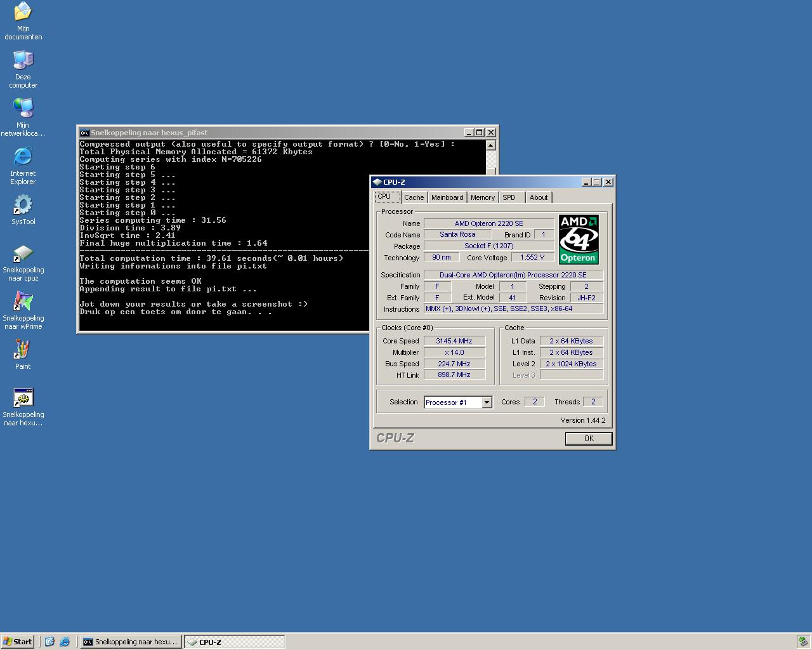Click the processor Name field
Image resolution: width=812 pixels, height=650 pixels.
point(489,223)
